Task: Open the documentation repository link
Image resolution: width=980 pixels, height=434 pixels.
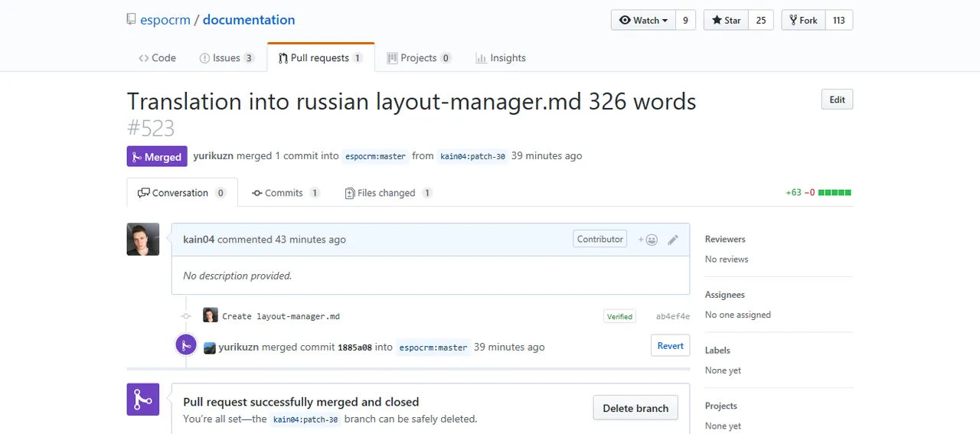Action: pyautogui.click(x=249, y=20)
